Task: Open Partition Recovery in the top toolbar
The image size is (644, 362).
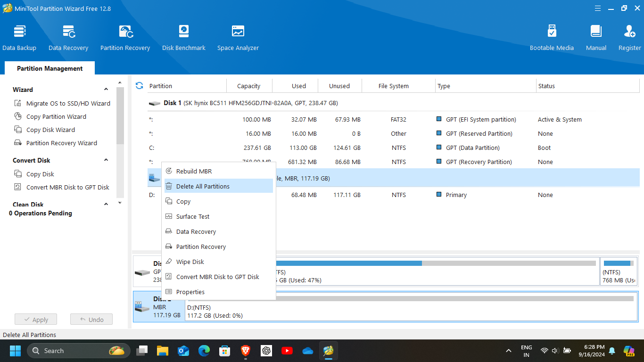Action: (x=125, y=38)
